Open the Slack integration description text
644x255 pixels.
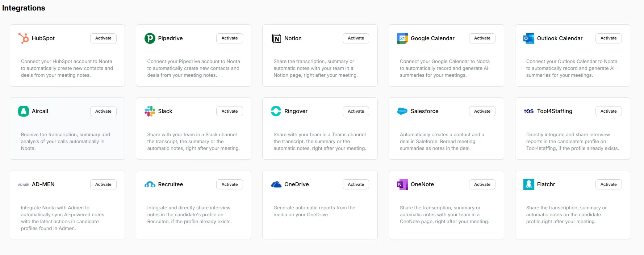(x=193, y=142)
